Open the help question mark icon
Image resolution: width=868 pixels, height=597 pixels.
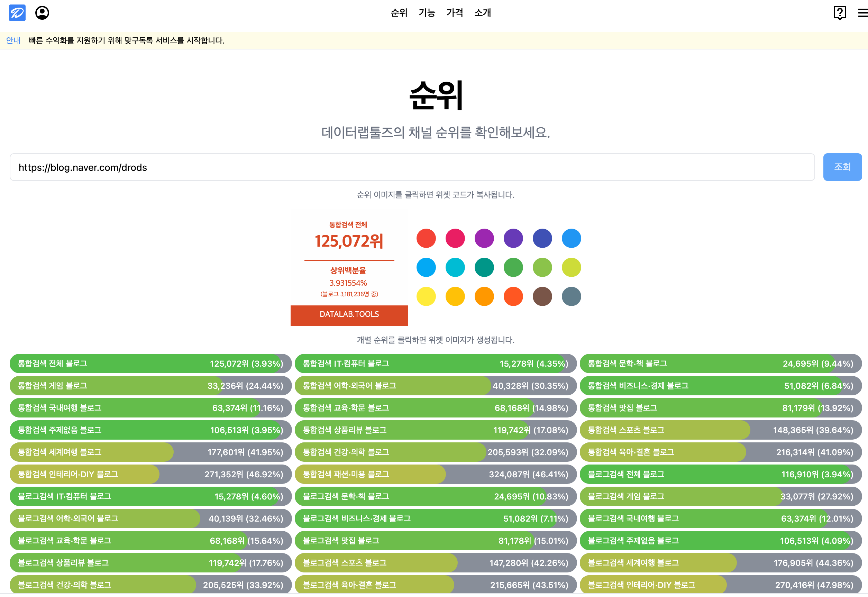[x=840, y=13]
